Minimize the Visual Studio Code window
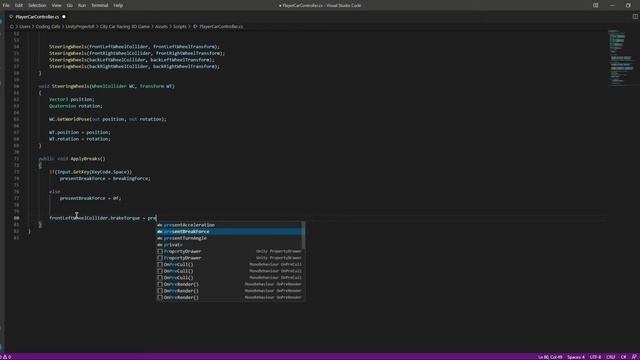The image size is (640, 360). pos(612,5)
